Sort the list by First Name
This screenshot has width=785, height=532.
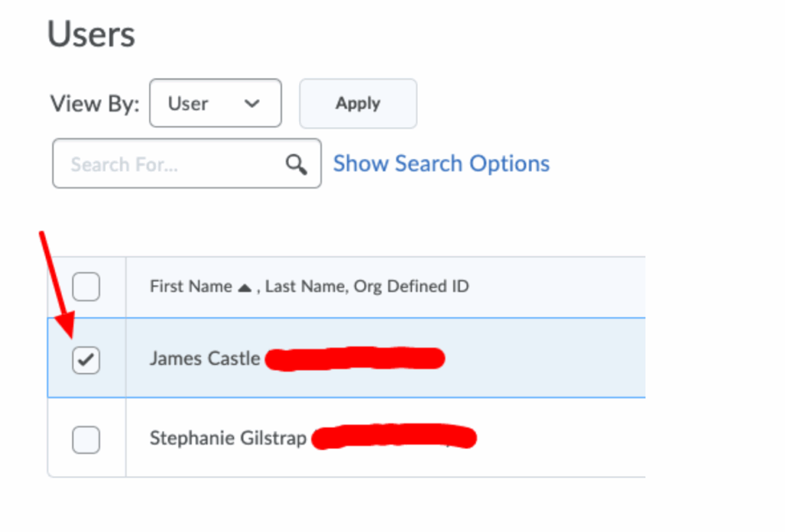190,287
